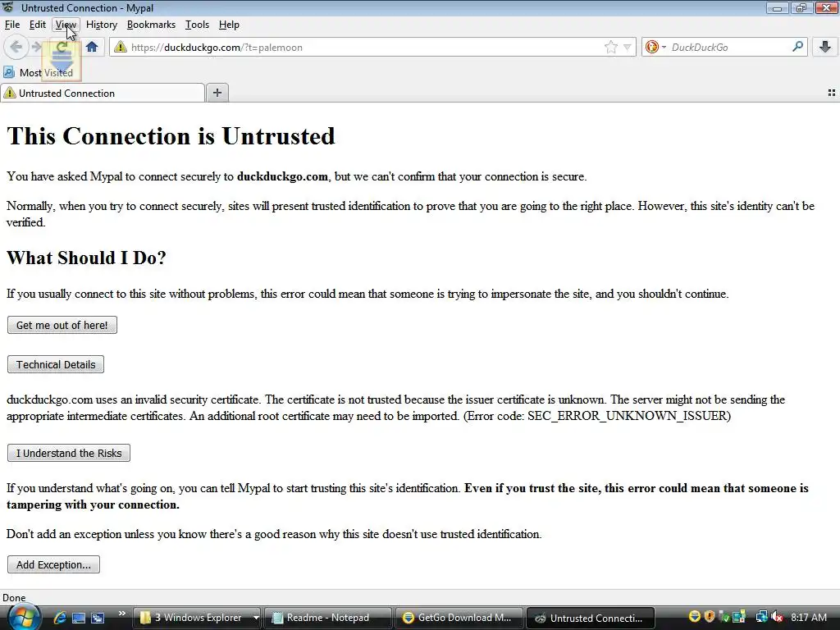Open the Most Visited bookmarks folder
Screen dimensions: 840x630
[x=38, y=72]
